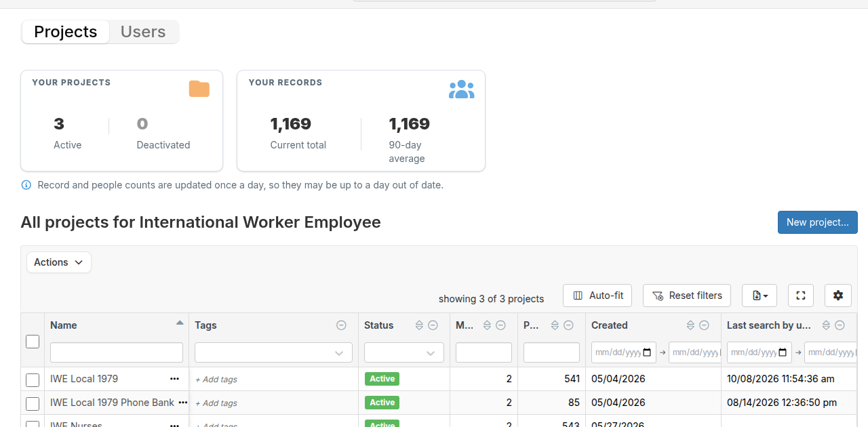Image resolution: width=868 pixels, height=427 pixels.
Task: Sort by Status column
Action: click(419, 325)
